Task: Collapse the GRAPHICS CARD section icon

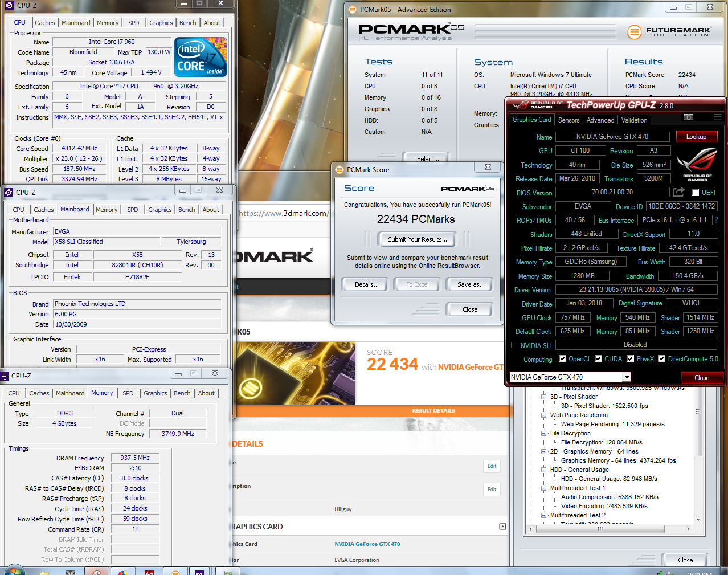Action: [502, 527]
